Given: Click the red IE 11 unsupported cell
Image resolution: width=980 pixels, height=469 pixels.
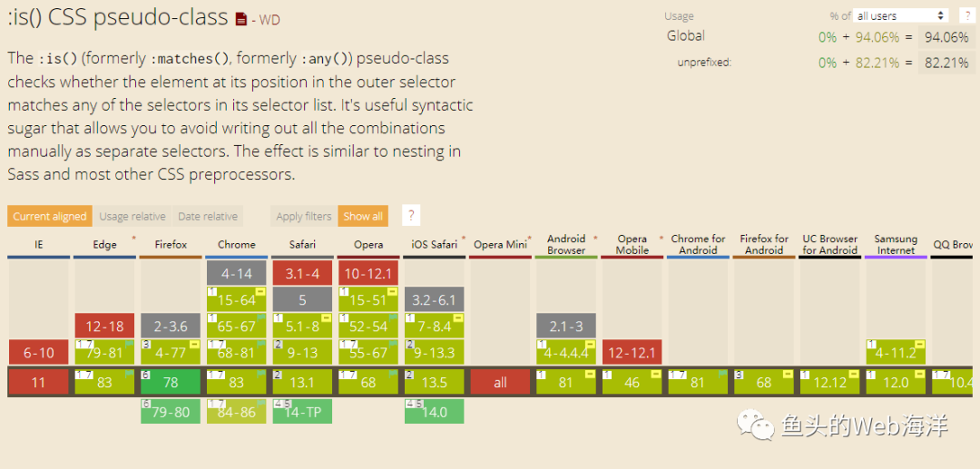Looking at the screenshot, I should pos(38,382).
